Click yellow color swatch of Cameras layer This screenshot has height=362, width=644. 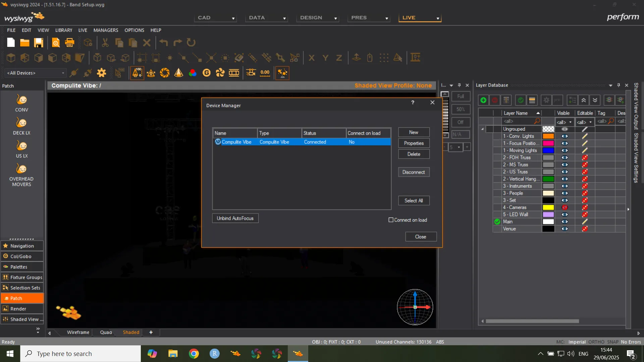point(548,207)
